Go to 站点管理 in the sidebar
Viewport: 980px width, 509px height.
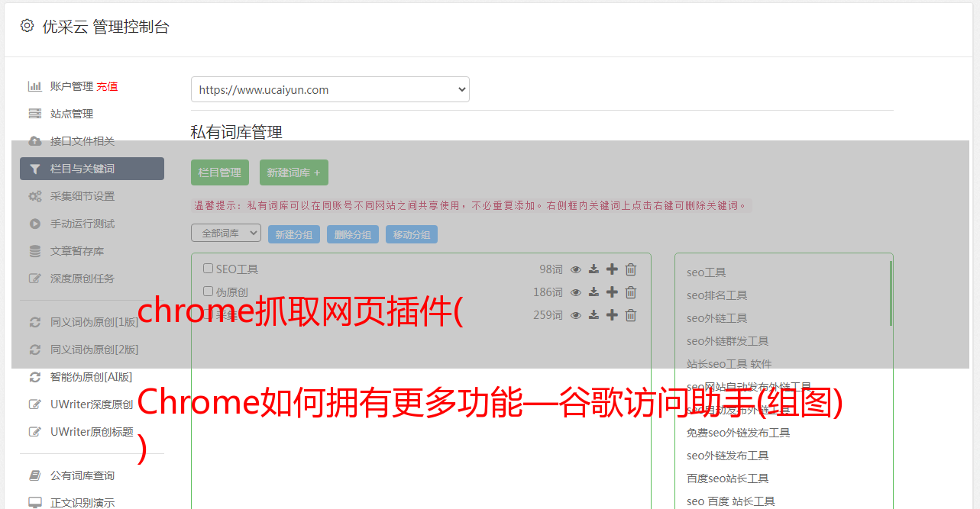(72, 114)
